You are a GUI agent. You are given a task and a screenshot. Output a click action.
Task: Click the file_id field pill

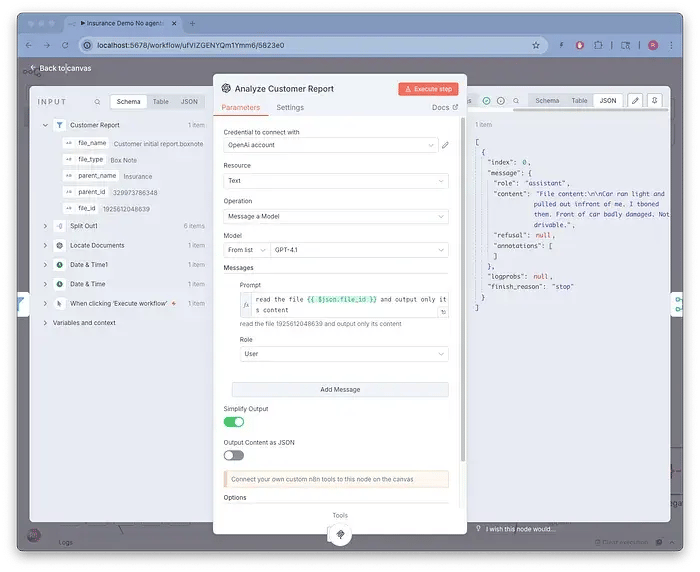80,209
